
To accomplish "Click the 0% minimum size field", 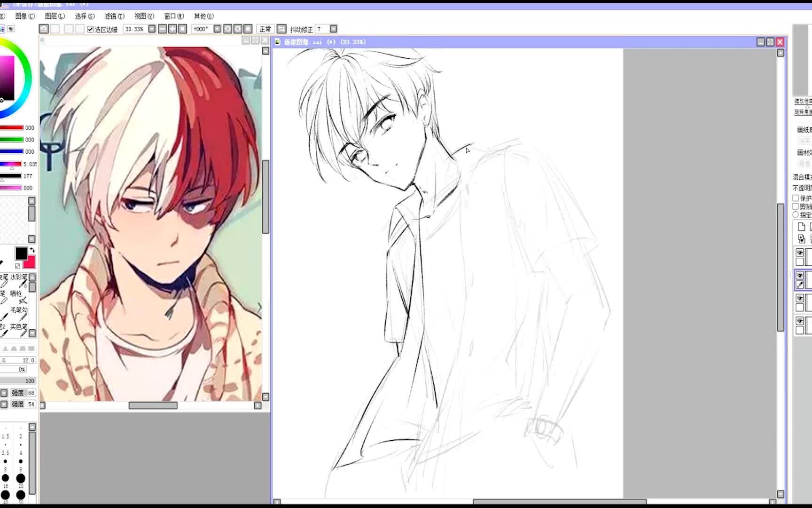I will tap(13, 370).
